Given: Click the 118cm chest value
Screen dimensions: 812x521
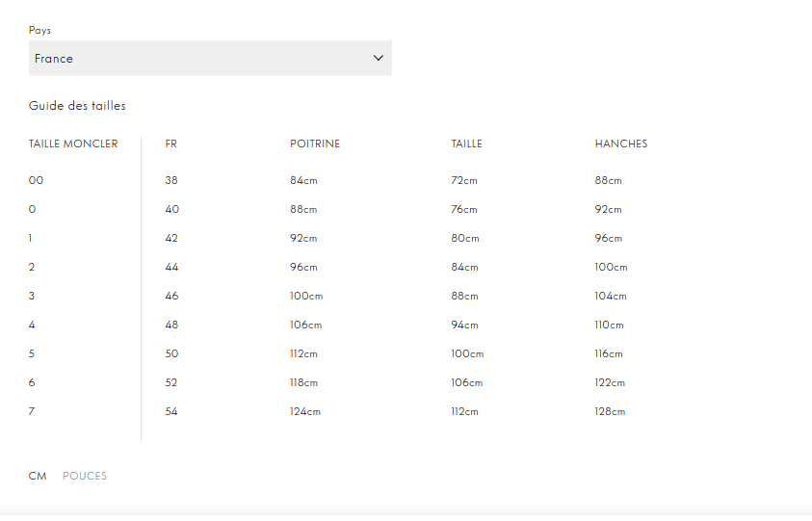Looking at the screenshot, I should (x=304, y=382).
